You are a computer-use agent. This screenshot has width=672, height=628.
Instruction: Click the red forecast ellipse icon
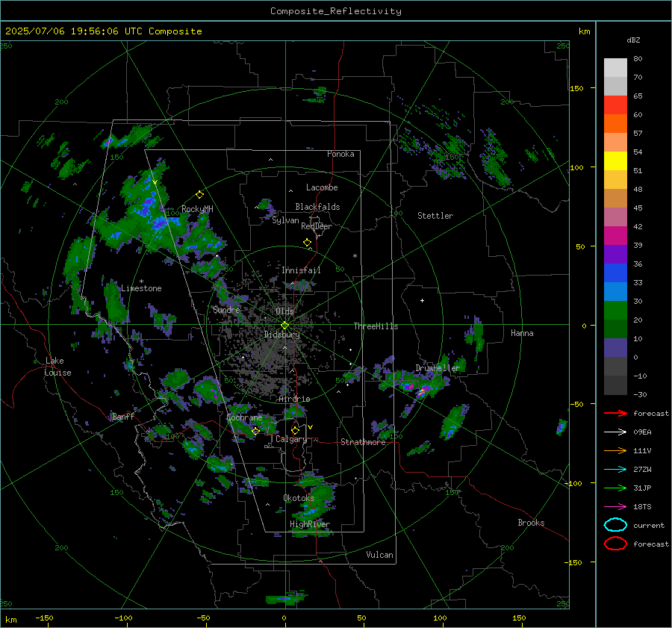tap(615, 544)
